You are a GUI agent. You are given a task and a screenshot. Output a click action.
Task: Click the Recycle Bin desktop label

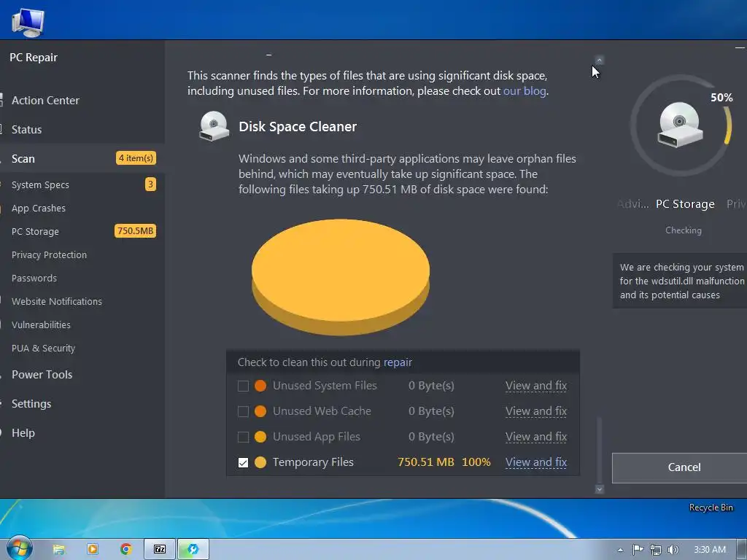[711, 507]
